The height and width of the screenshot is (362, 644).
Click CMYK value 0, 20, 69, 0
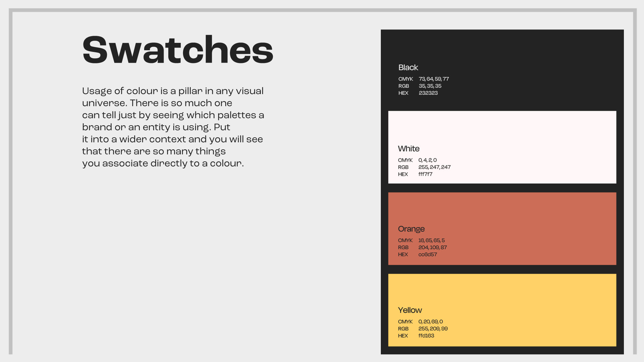pos(430,321)
